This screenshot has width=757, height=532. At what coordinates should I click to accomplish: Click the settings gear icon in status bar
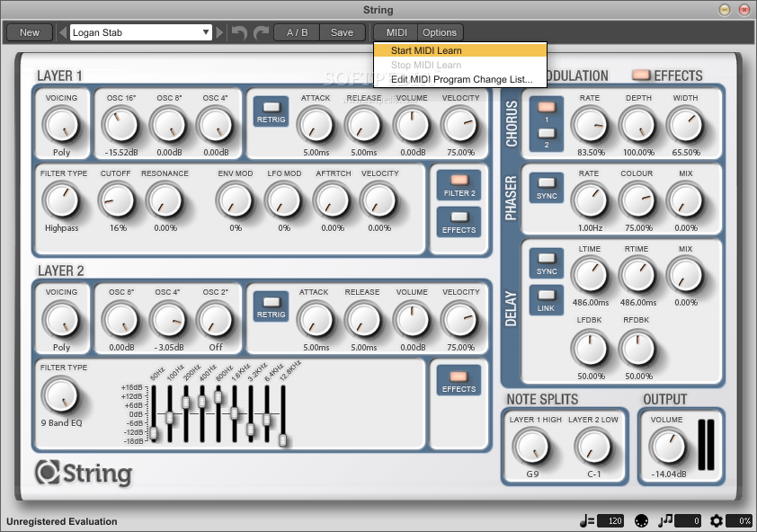tap(717, 521)
